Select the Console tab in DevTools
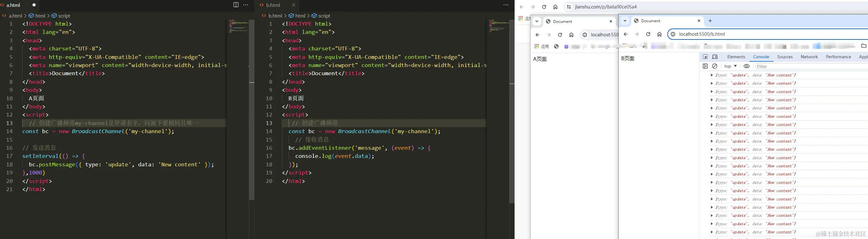This screenshot has height=239, width=868. [x=761, y=57]
